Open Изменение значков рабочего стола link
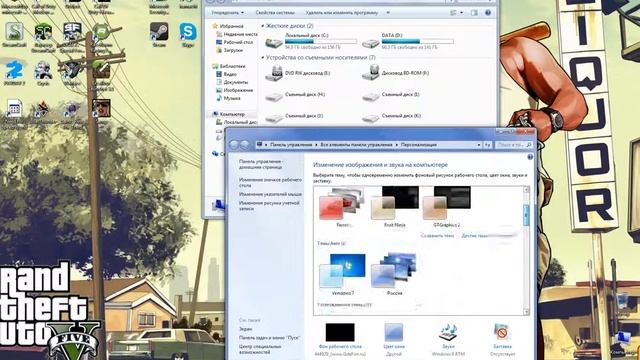 (x=270, y=182)
